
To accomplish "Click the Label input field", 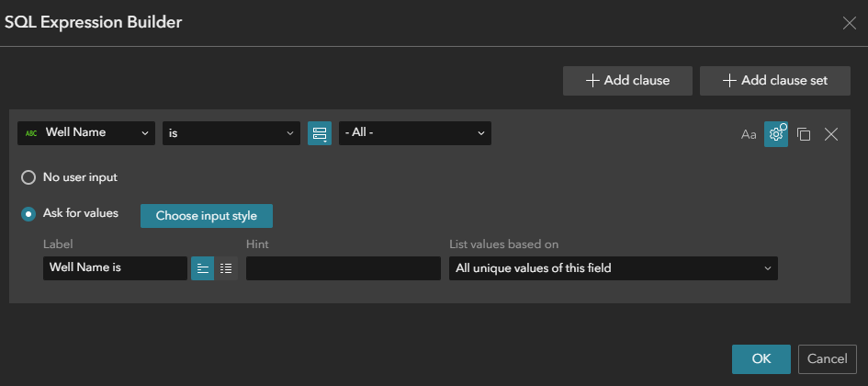I will tap(115, 268).
